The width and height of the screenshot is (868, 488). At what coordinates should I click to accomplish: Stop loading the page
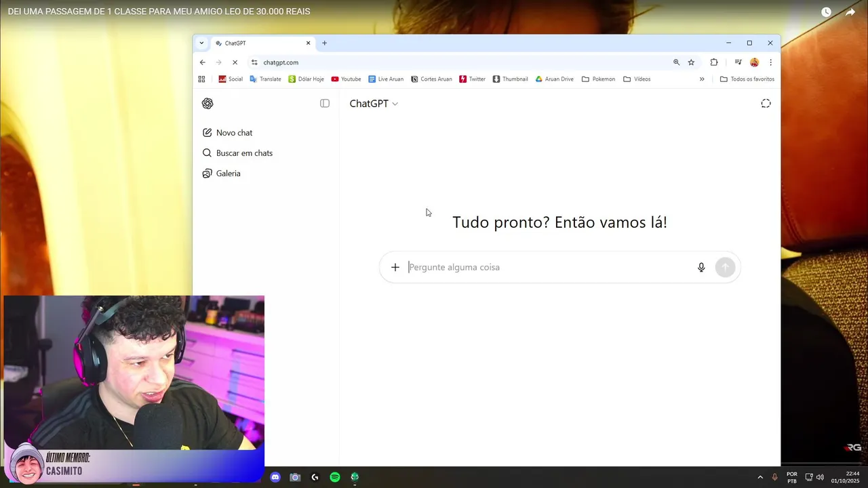tap(235, 62)
